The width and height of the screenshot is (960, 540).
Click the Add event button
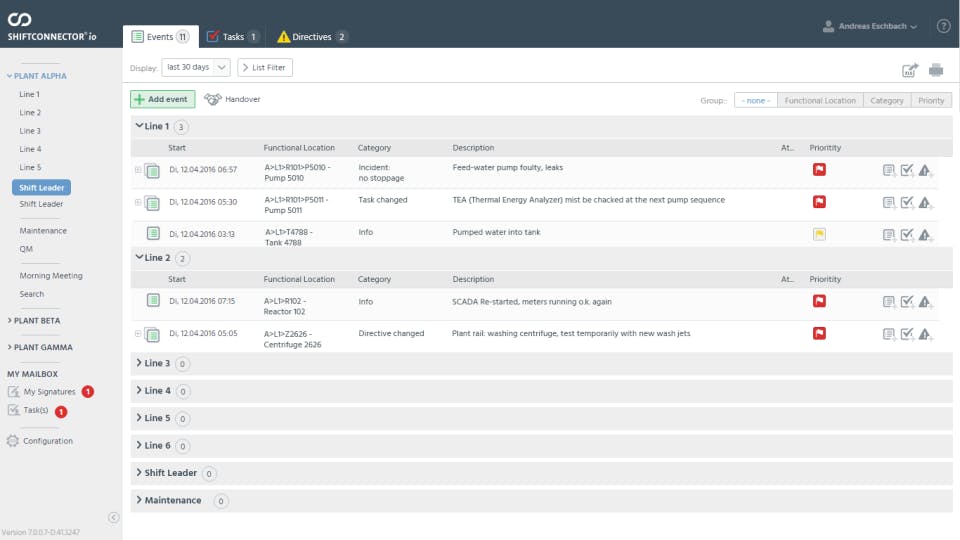(162, 99)
